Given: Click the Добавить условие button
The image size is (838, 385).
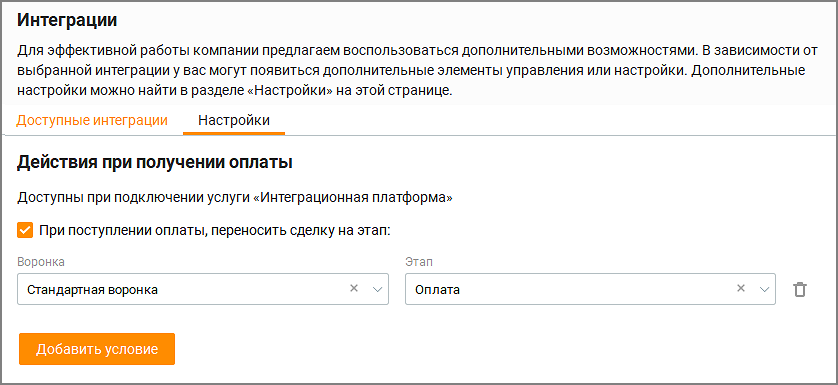Looking at the screenshot, I should click(x=97, y=349).
